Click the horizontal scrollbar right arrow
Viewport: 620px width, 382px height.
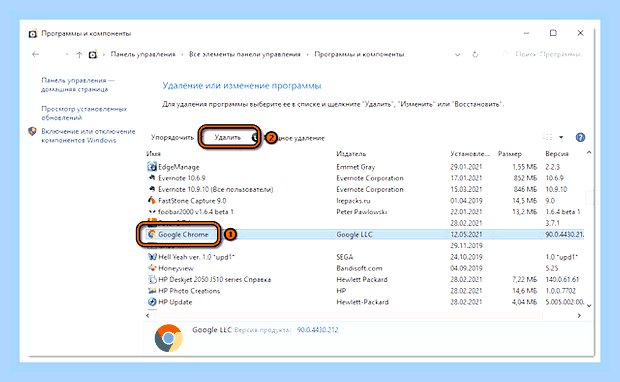coord(579,316)
